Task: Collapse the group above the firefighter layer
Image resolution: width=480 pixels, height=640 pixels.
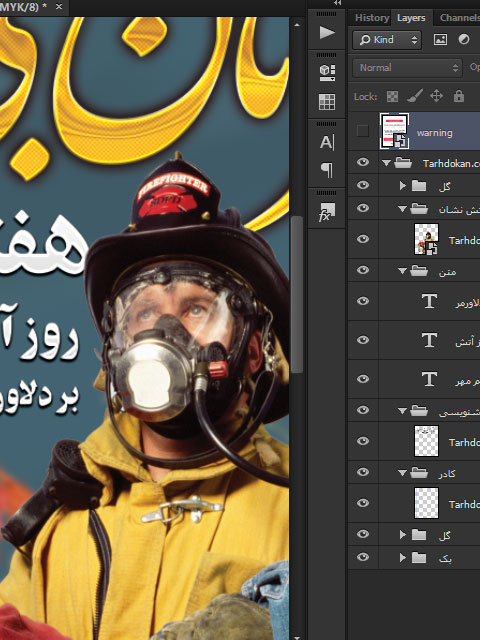Action: click(402, 209)
